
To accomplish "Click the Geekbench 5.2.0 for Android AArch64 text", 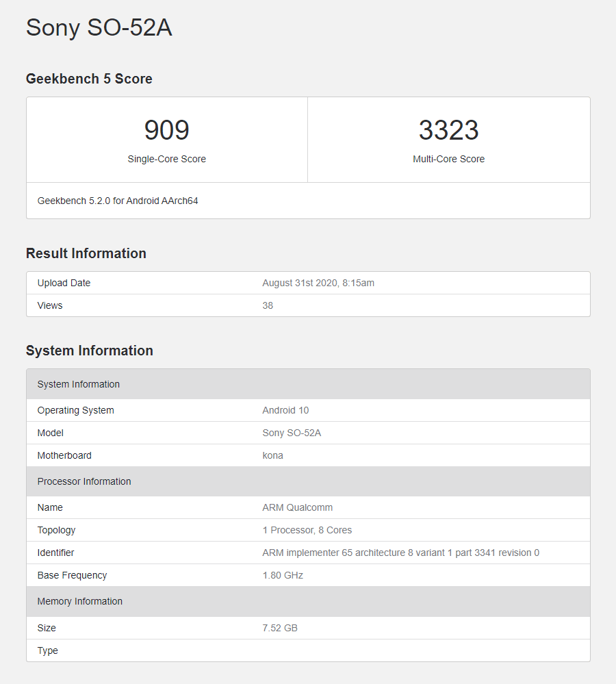I will 118,201.
